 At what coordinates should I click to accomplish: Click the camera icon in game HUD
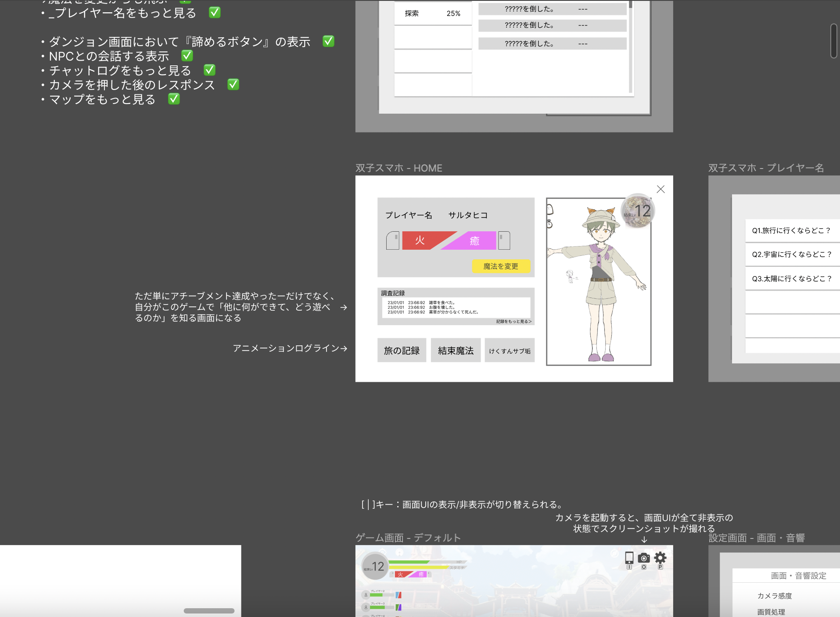(644, 558)
